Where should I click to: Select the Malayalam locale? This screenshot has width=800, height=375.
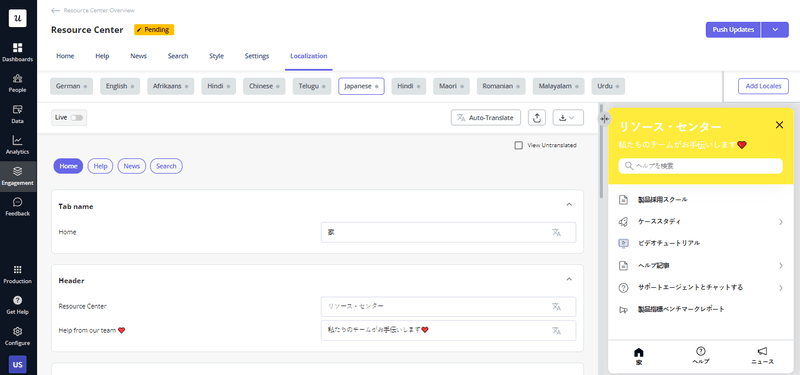pyautogui.click(x=559, y=86)
